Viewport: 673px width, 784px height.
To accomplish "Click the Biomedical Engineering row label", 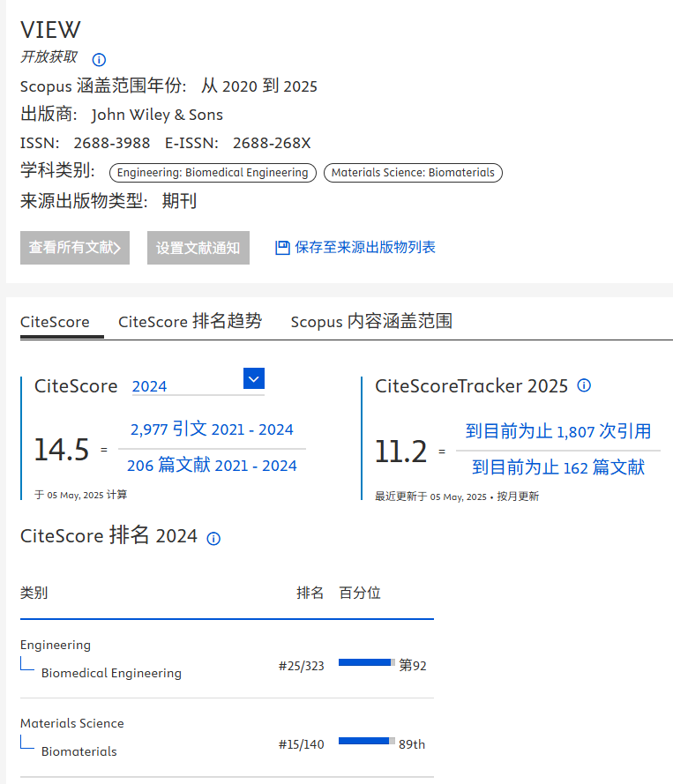I will 111,673.
